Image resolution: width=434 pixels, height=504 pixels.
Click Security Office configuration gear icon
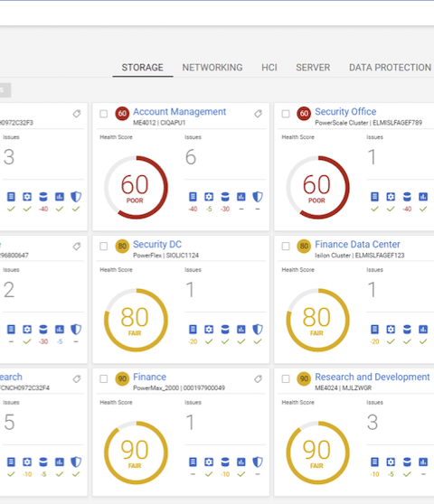[x=391, y=196]
